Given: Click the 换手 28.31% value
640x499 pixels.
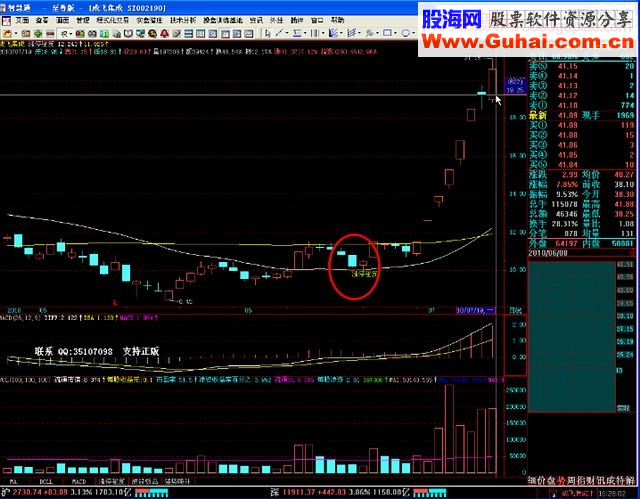Looking at the screenshot, I should [x=564, y=224].
